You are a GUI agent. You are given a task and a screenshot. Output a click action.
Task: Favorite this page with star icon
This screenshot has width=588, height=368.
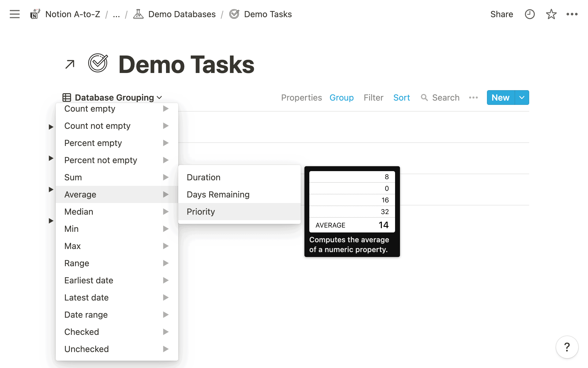point(551,14)
